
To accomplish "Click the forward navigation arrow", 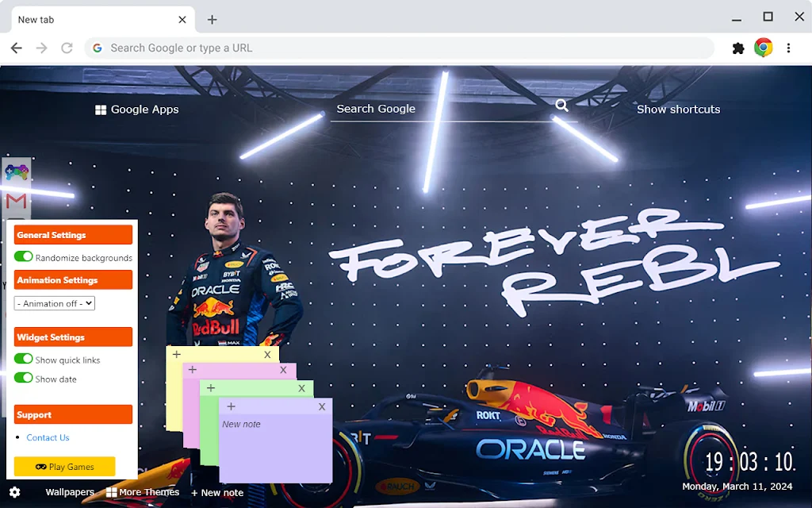I will 42,48.
